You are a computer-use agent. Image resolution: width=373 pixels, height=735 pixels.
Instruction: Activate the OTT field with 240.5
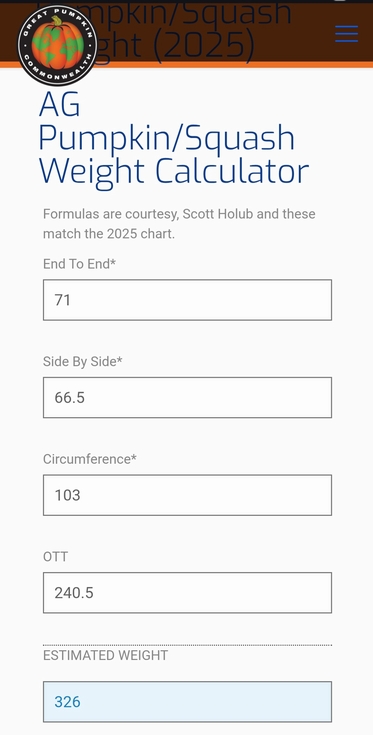pyautogui.click(x=187, y=592)
